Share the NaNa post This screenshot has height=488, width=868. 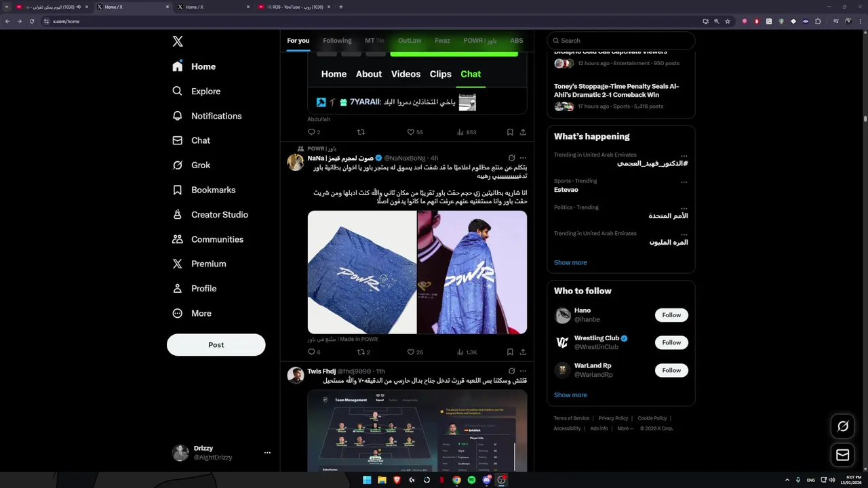point(523,352)
